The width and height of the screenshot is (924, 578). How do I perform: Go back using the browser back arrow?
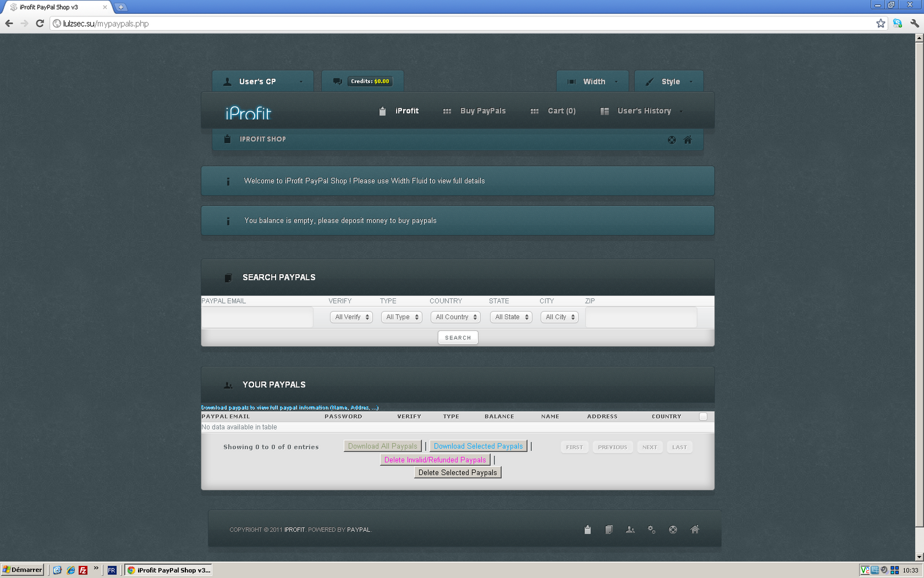9,24
